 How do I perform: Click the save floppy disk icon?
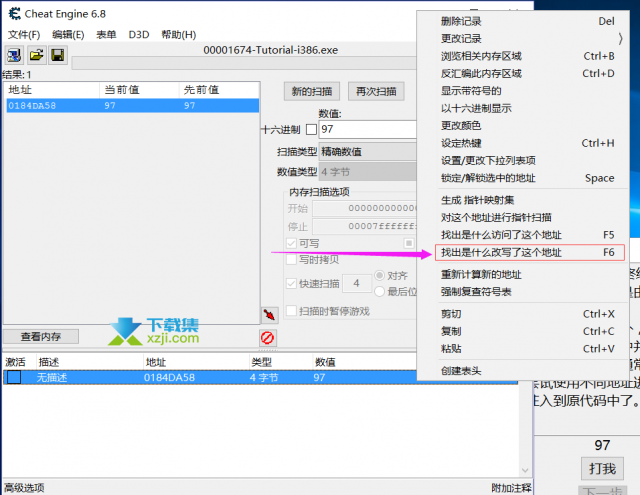coord(58,55)
